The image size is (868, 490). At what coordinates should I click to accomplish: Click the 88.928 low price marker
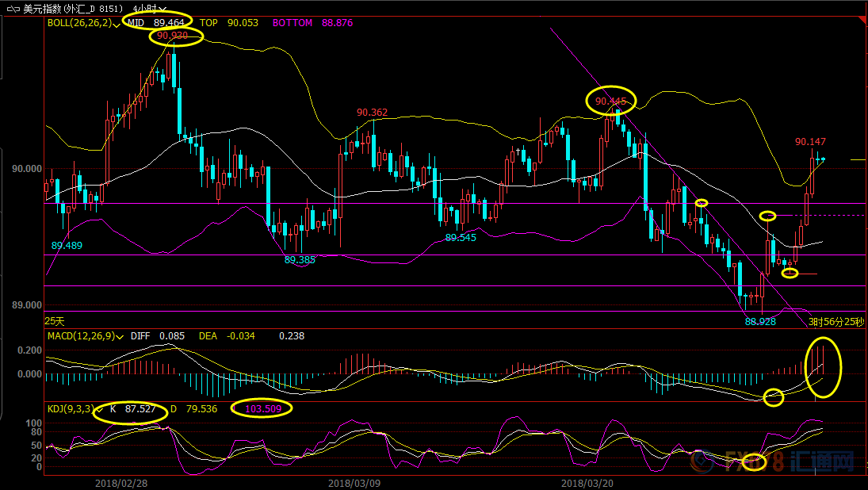coord(760,321)
